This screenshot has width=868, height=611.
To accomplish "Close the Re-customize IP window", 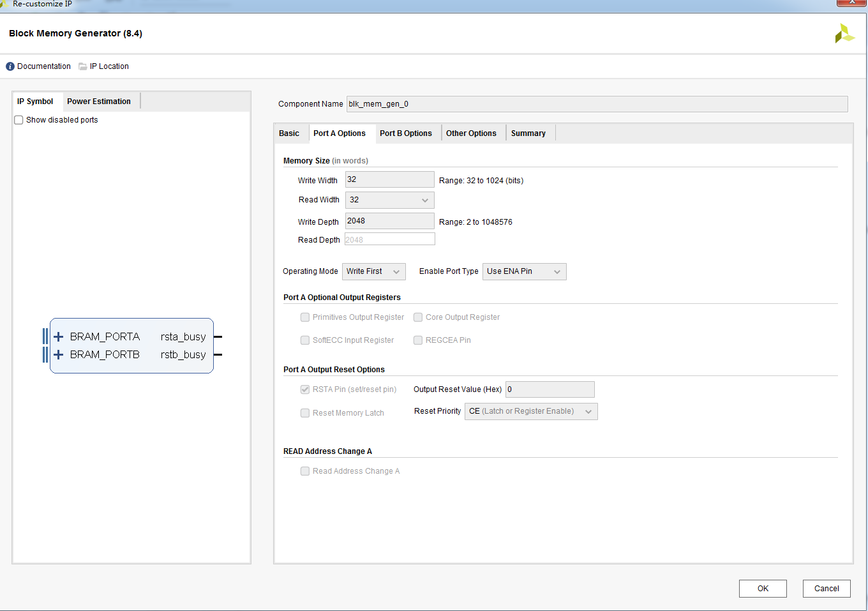I will point(851,3).
